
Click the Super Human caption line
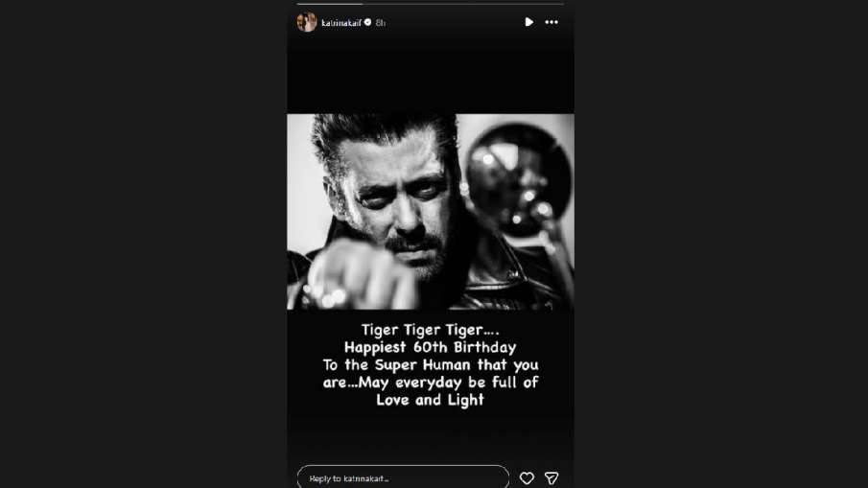point(430,365)
